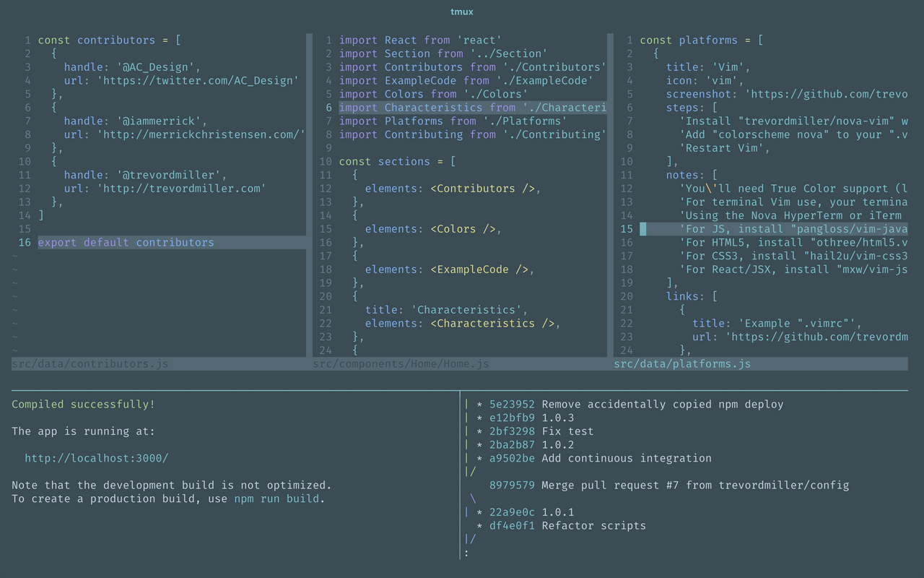Click commit hash 5e23952
Screen dimensions: 924x578
[x=513, y=405]
